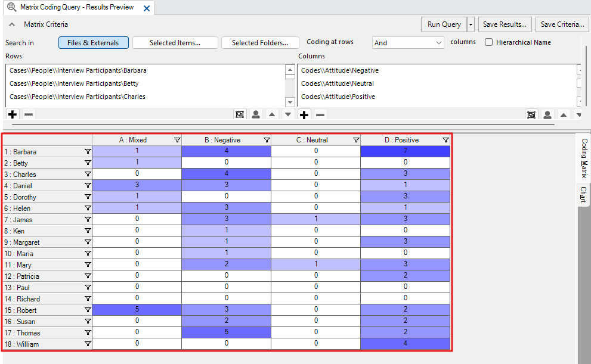591x364 pixels.
Task: Close the Matrix Coding Query tab
Action: pos(147,8)
